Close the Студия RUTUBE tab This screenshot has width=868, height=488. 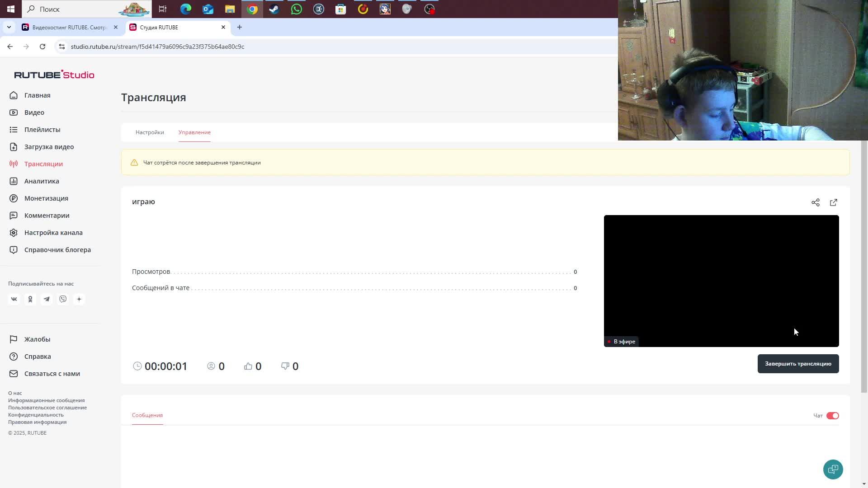tap(223, 27)
